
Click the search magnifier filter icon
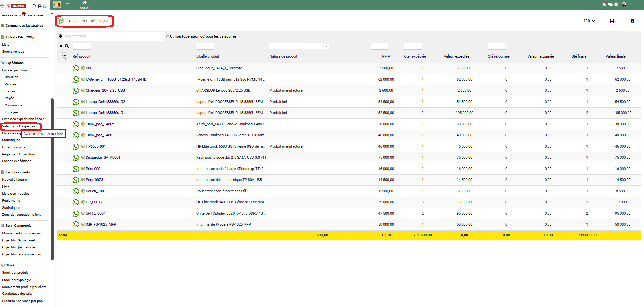click(x=67, y=46)
